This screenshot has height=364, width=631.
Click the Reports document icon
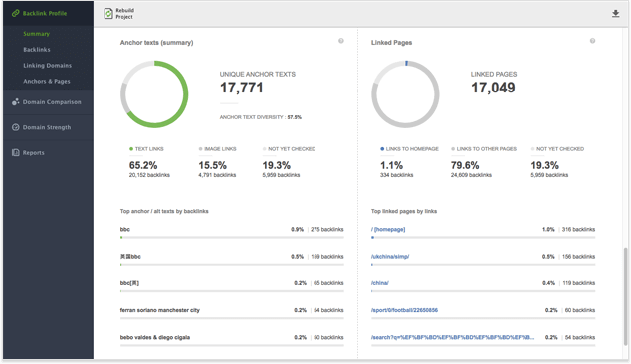15,153
